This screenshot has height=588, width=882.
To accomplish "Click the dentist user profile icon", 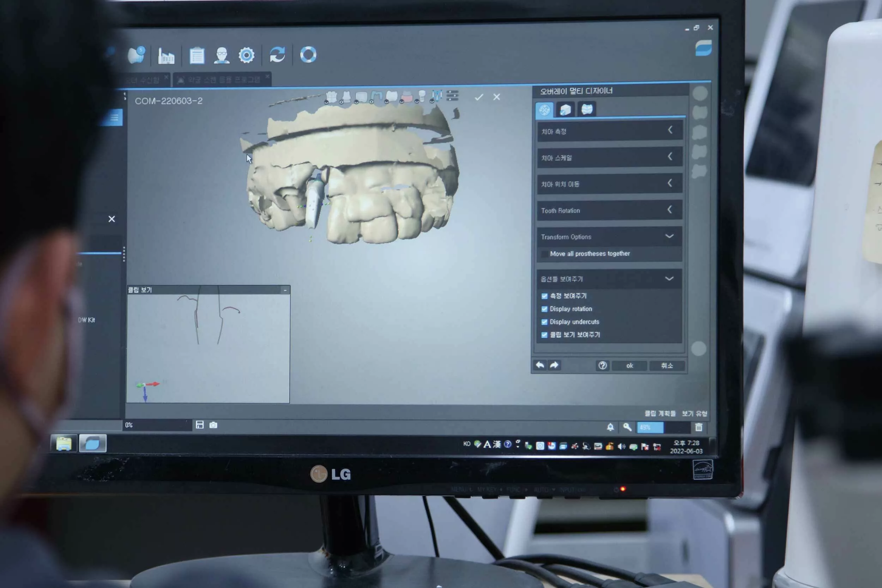I will 222,55.
